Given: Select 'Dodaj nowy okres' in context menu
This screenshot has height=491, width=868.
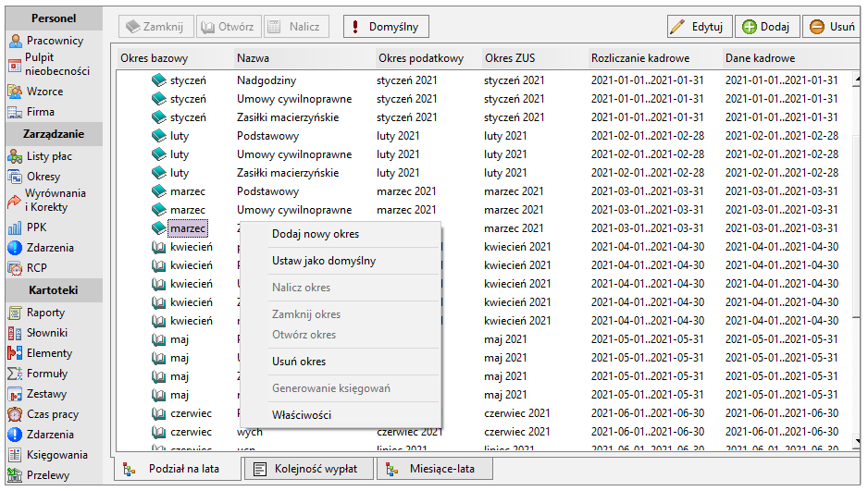Looking at the screenshot, I should tap(315, 234).
